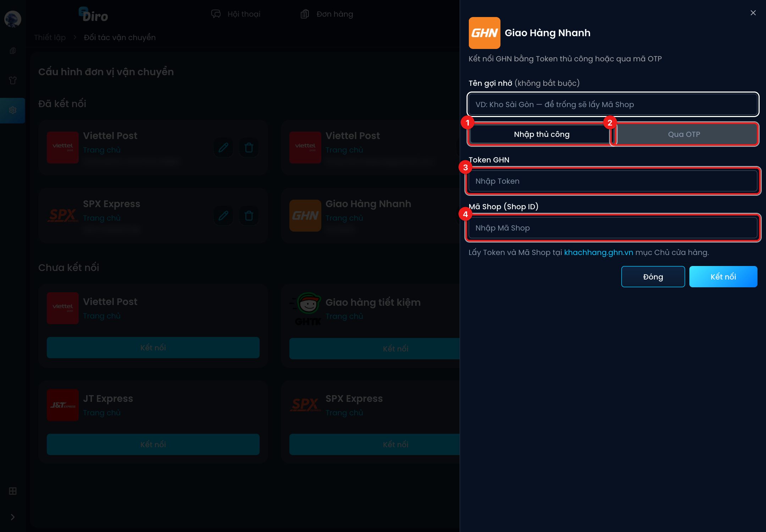This screenshot has width=766, height=532.
Task: Edit the connected SPX Express with pencil icon
Action: coord(223,216)
